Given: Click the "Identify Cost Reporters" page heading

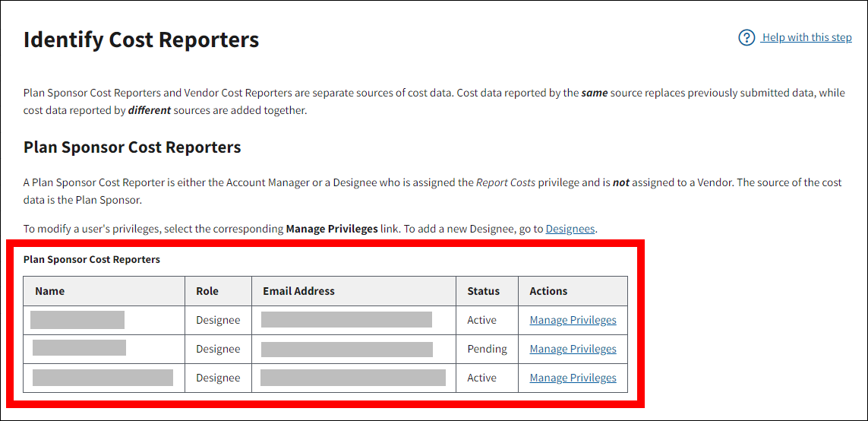Looking at the screenshot, I should pyautogui.click(x=141, y=40).
